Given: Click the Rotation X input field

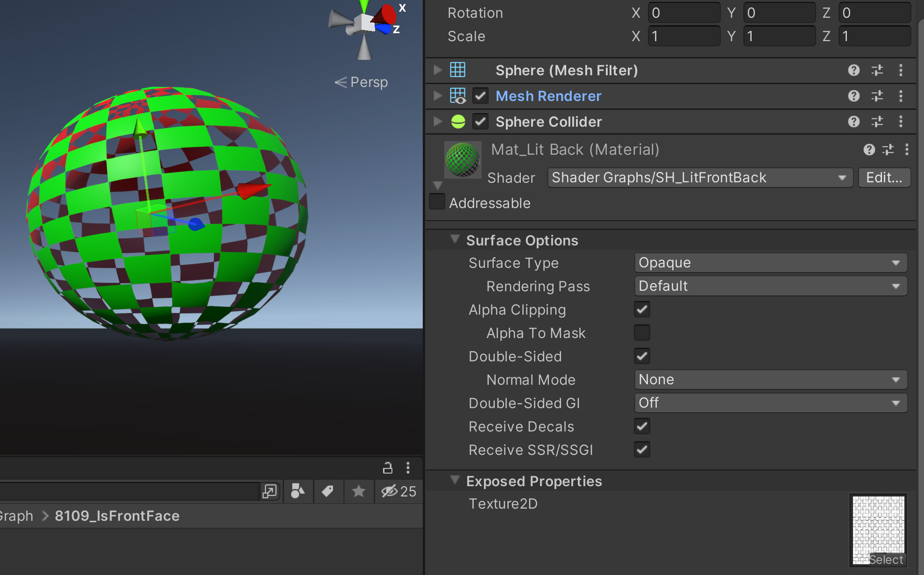Looking at the screenshot, I should click(x=683, y=13).
